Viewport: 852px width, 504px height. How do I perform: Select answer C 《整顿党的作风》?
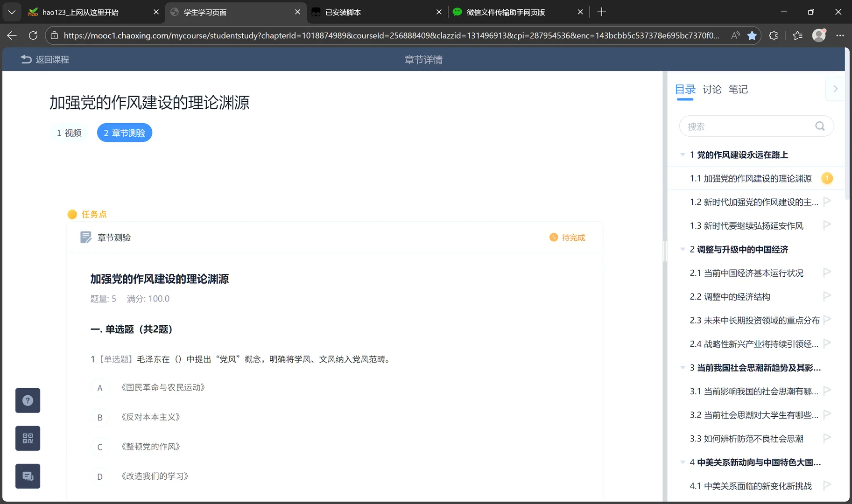tap(100, 447)
